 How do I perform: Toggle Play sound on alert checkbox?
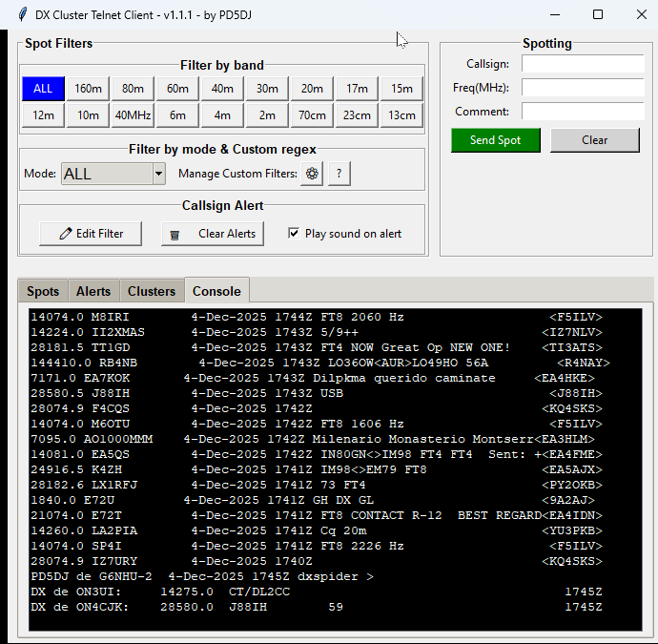pyautogui.click(x=294, y=234)
